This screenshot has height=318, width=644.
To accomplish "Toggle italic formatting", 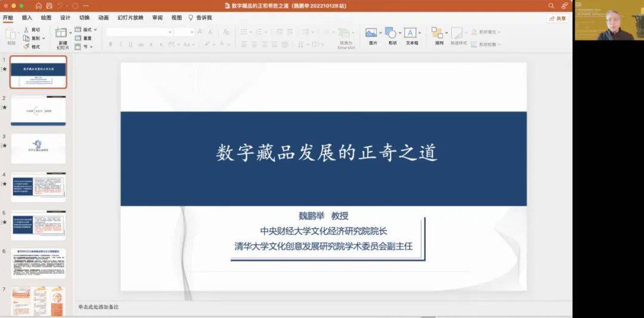I will click(120, 44).
